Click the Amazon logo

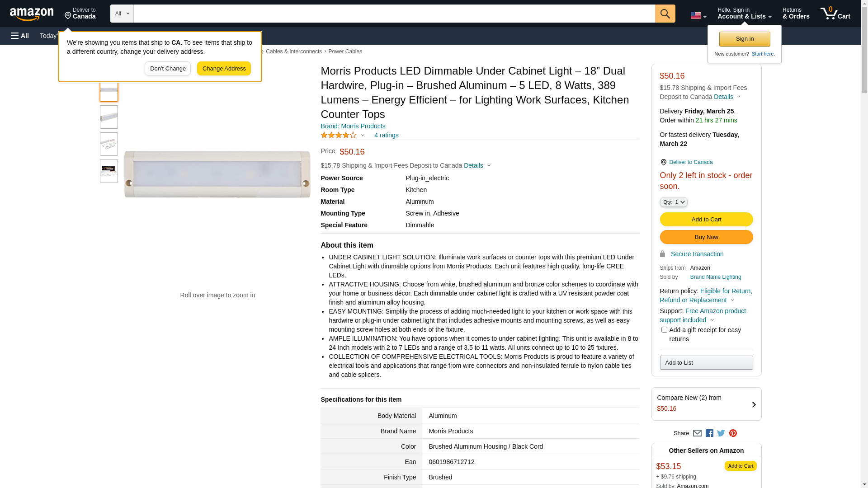click(x=32, y=14)
